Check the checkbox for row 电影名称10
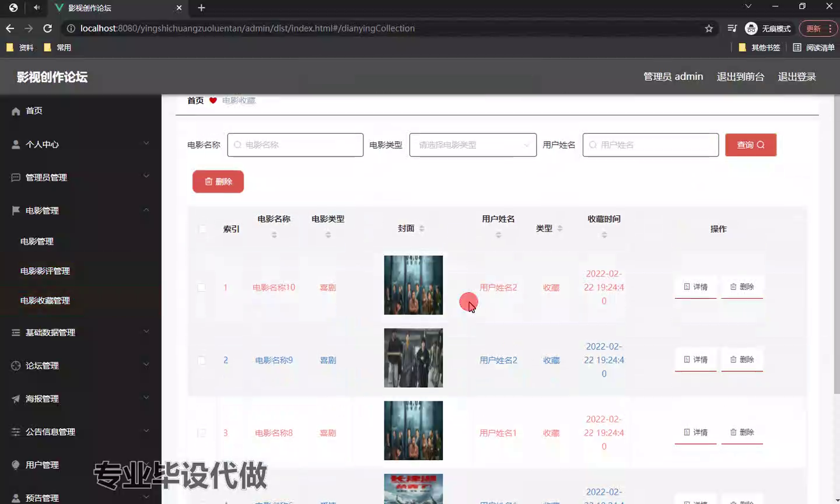The image size is (840, 504). point(201,287)
